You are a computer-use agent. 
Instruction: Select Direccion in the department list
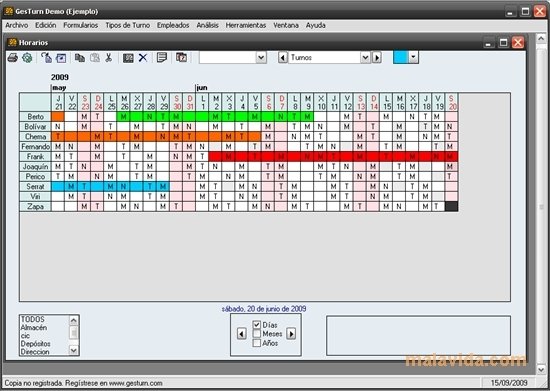(35, 352)
